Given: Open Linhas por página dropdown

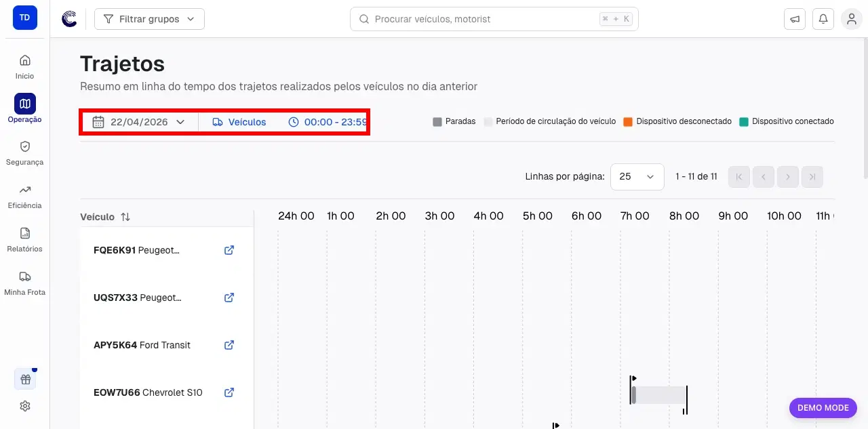Looking at the screenshot, I should pyautogui.click(x=637, y=176).
